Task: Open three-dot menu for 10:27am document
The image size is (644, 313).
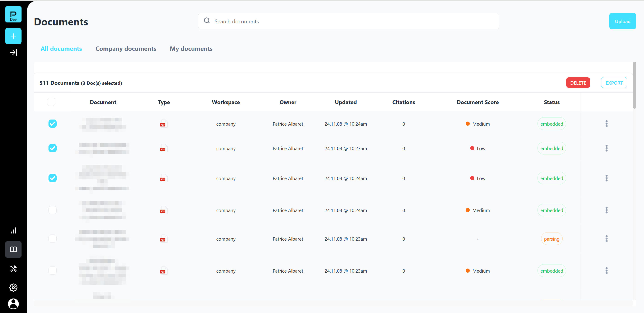Action: (606, 148)
